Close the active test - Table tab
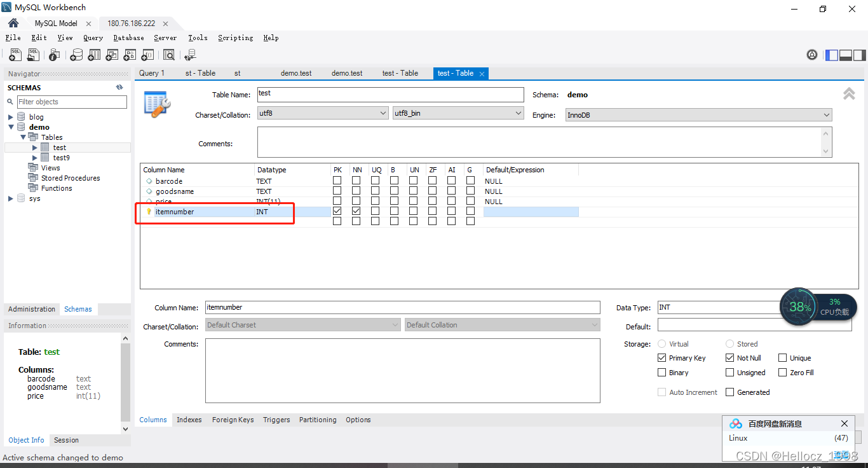The height and width of the screenshot is (468, 868). tap(482, 74)
